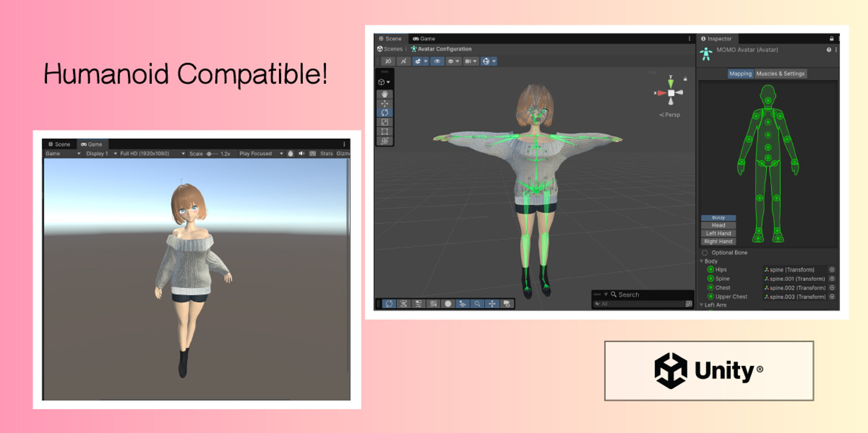
Task: Open Full HD (1920x1080) resolution dropdown
Action: coord(152,154)
